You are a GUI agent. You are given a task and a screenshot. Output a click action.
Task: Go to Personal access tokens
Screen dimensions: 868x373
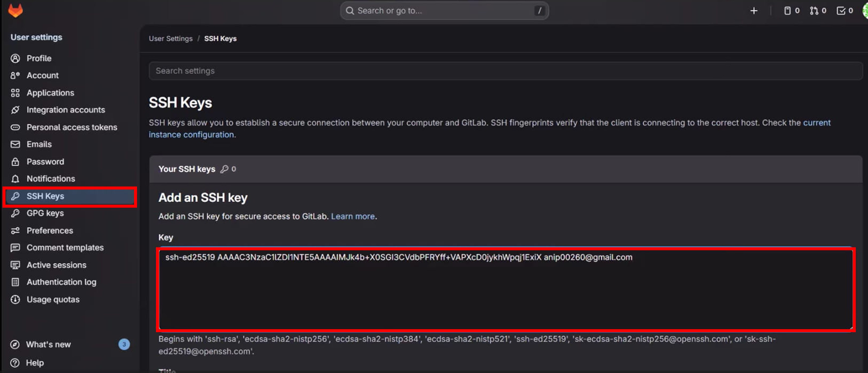(72, 127)
